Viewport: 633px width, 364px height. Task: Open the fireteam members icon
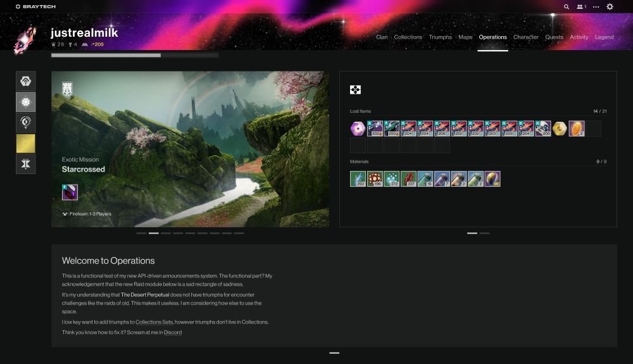(x=581, y=7)
